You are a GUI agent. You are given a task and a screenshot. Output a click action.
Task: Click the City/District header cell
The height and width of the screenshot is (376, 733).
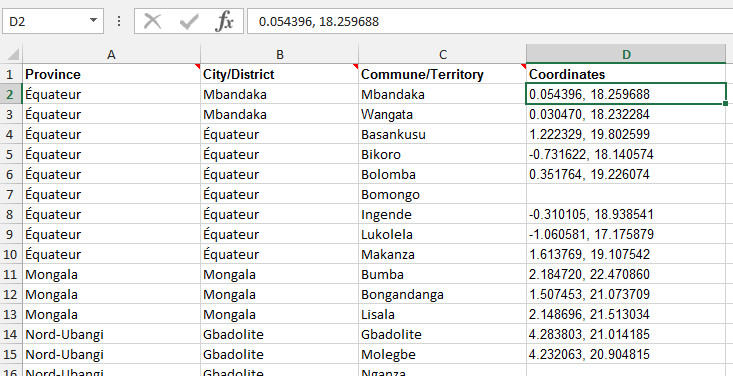(x=280, y=74)
